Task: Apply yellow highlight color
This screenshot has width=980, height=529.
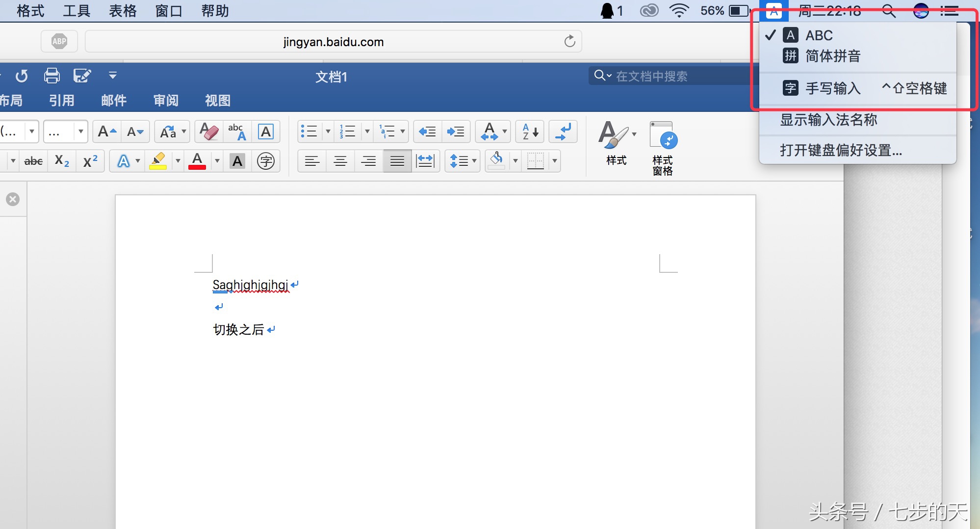Action: click(x=158, y=161)
